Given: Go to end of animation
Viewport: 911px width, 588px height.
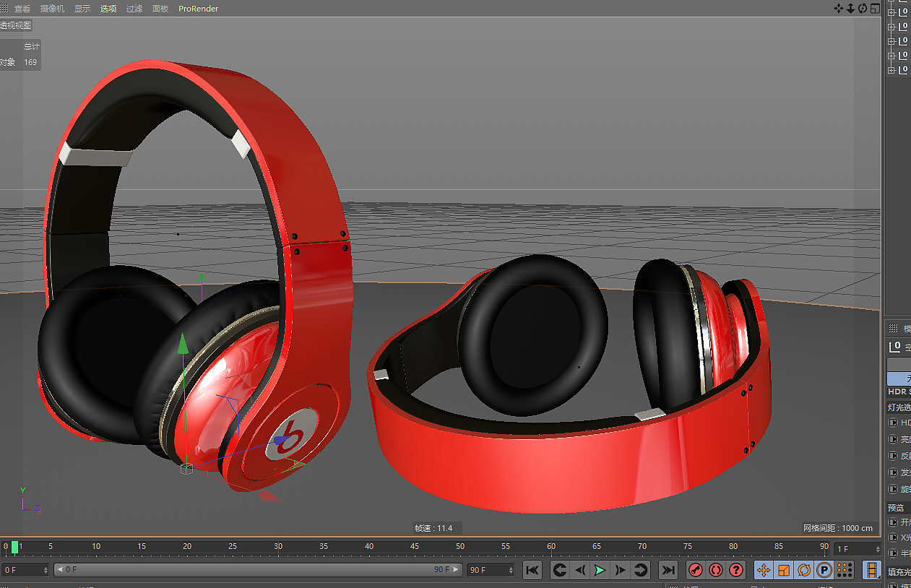Looking at the screenshot, I should point(668,570).
